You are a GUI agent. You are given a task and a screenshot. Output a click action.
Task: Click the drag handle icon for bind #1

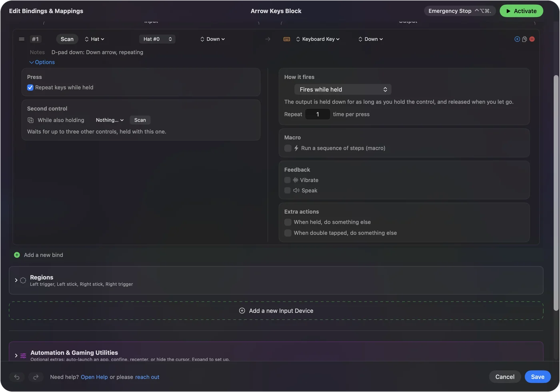22,39
